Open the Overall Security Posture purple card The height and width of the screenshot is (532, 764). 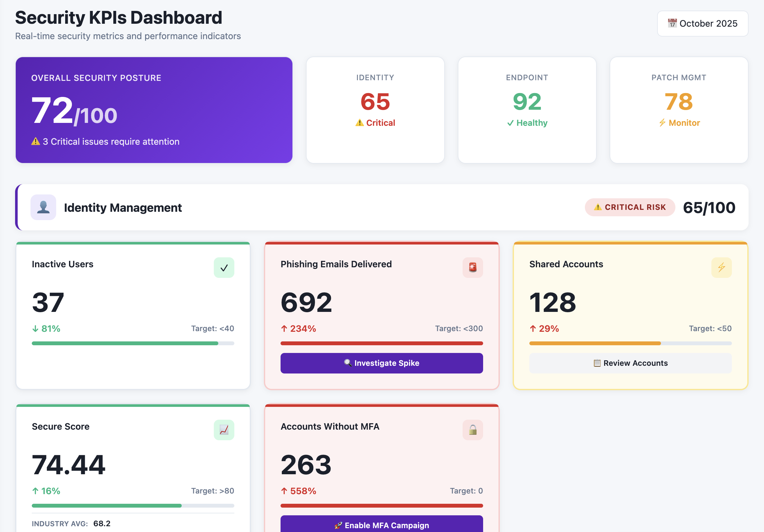point(154,110)
